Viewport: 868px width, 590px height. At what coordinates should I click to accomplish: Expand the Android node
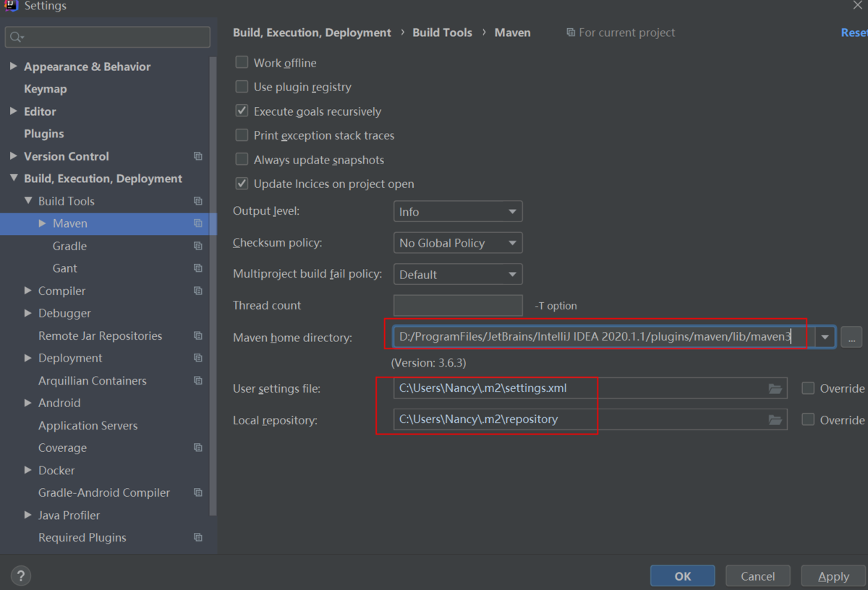(x=27, y=402)
